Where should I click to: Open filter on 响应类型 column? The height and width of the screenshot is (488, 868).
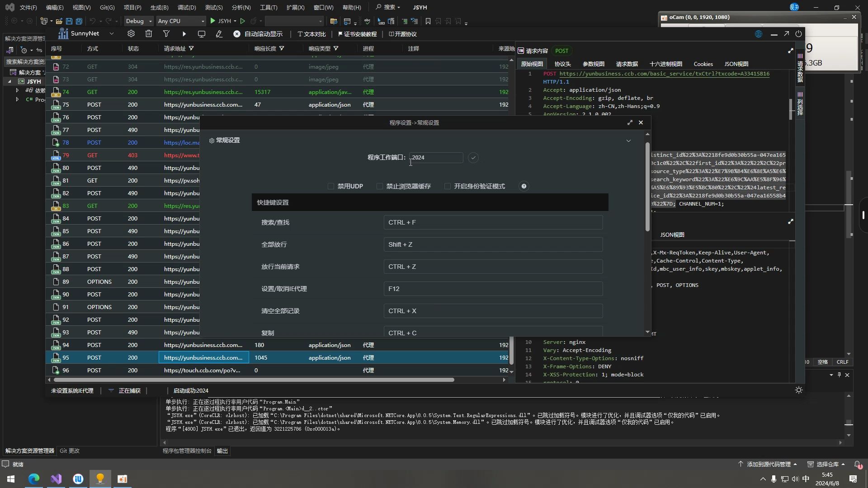point(336,48)
